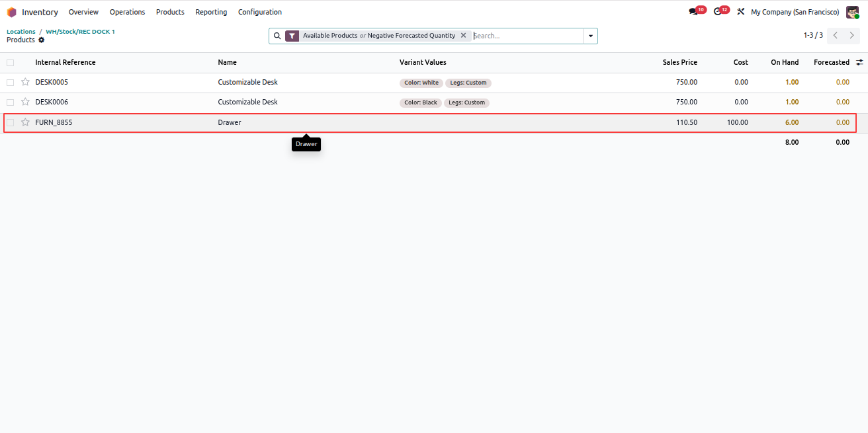Click the 110.50 sales price cell
Viewport: 868px width, 433px height.
click(x=687, y=122)
